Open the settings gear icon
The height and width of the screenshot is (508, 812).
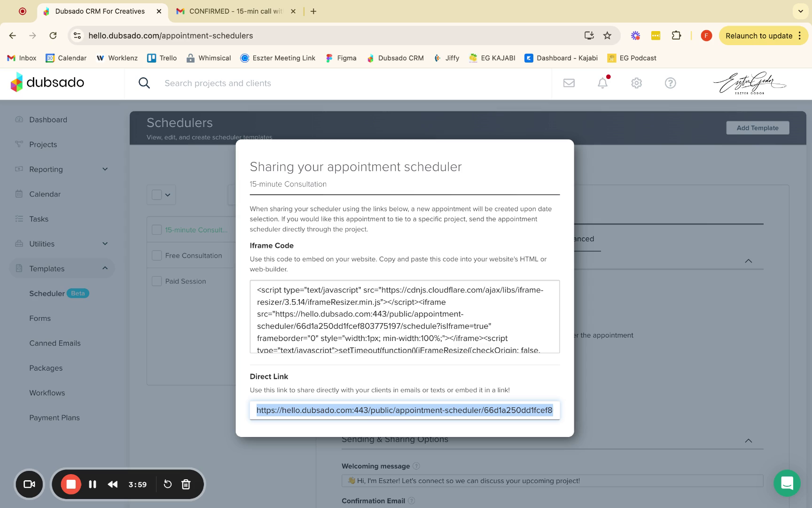pyautogui.click(x=637, y=83)
